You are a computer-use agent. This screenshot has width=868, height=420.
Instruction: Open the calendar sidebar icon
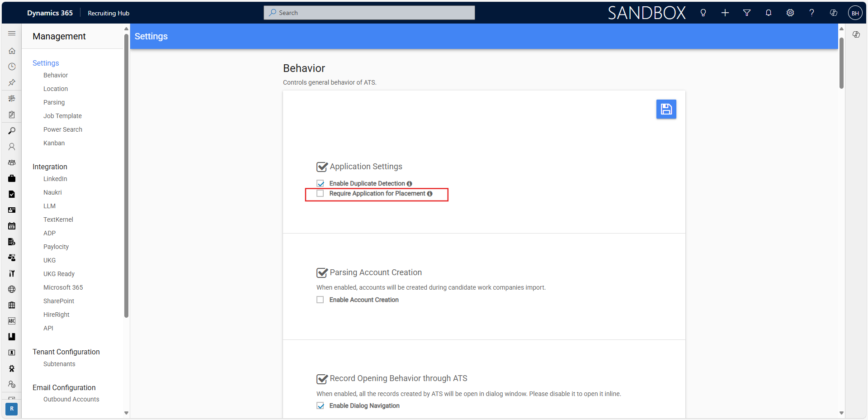point(12,226)
